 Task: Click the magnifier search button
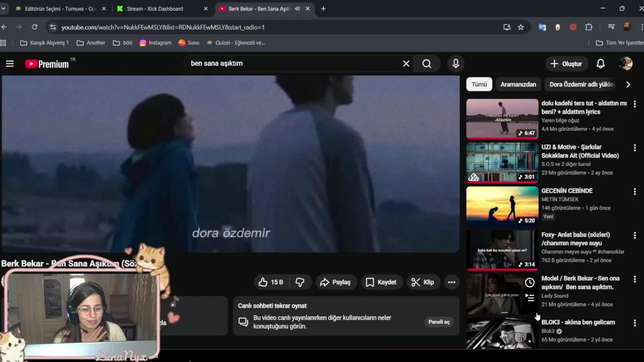(427, 64)
